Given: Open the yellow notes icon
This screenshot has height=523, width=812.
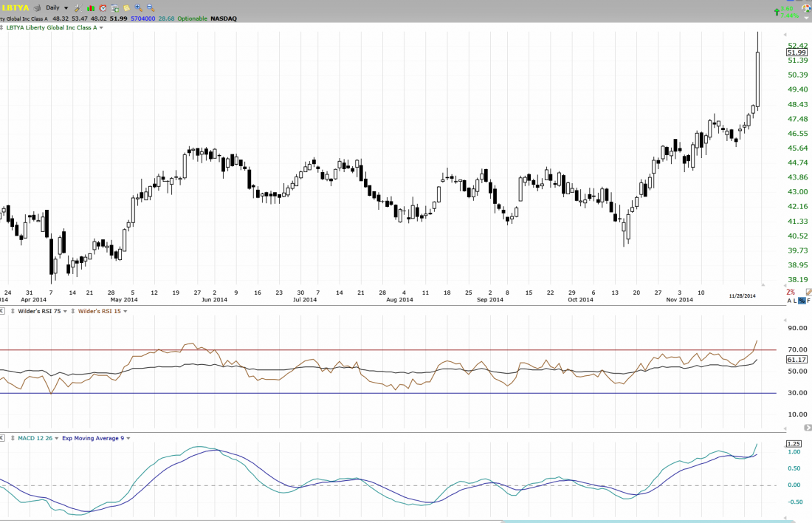Looking at the screenshot, I should point(126,8).
